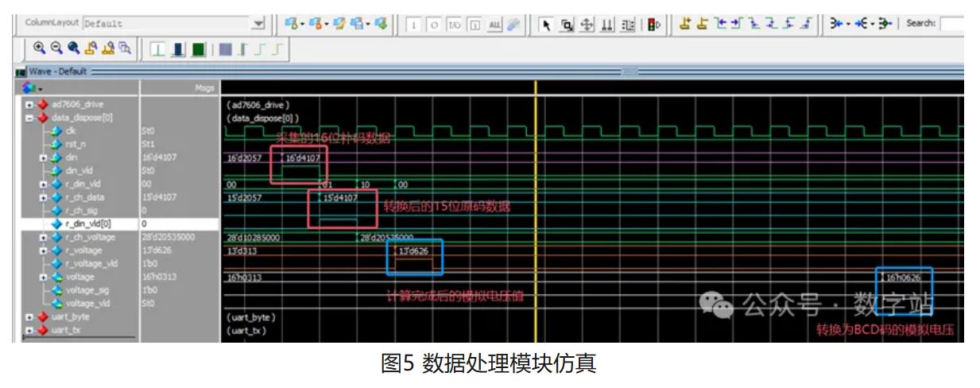This screenshot has height=388, width=980.
Task: Expand the r_ch_voltage bus signal
Action: pyautogui.click(x=43, y=237)
